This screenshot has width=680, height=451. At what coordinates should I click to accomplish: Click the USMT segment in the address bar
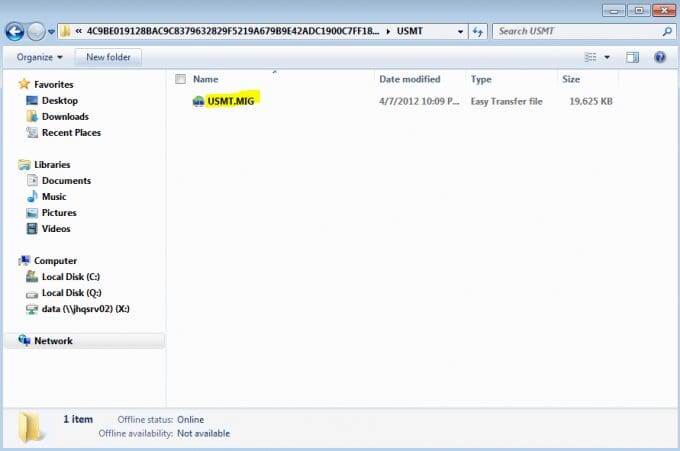[409, 31]
